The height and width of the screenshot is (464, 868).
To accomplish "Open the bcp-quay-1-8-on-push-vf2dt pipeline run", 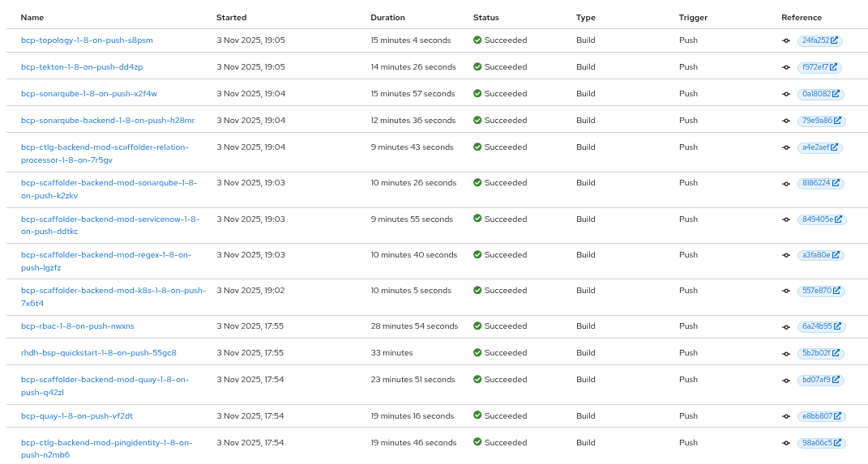I will [x=77, y=416].
